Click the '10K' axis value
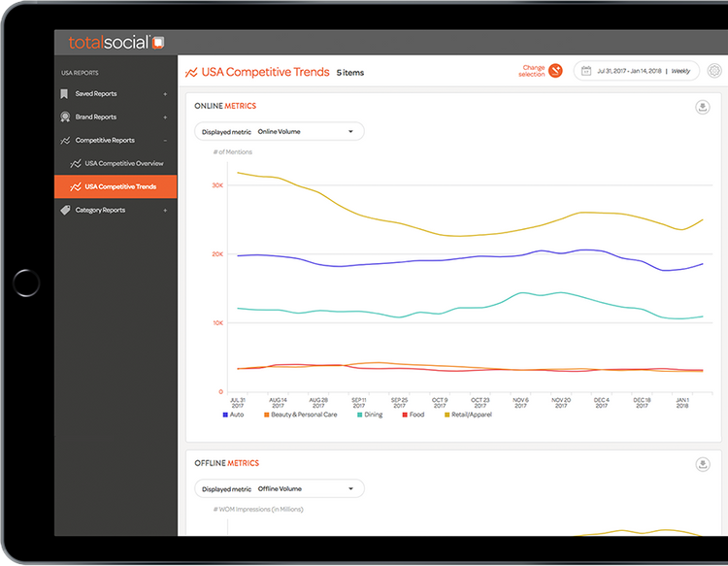The height and width of the screenshot is (566, 728). coord(217,322)
